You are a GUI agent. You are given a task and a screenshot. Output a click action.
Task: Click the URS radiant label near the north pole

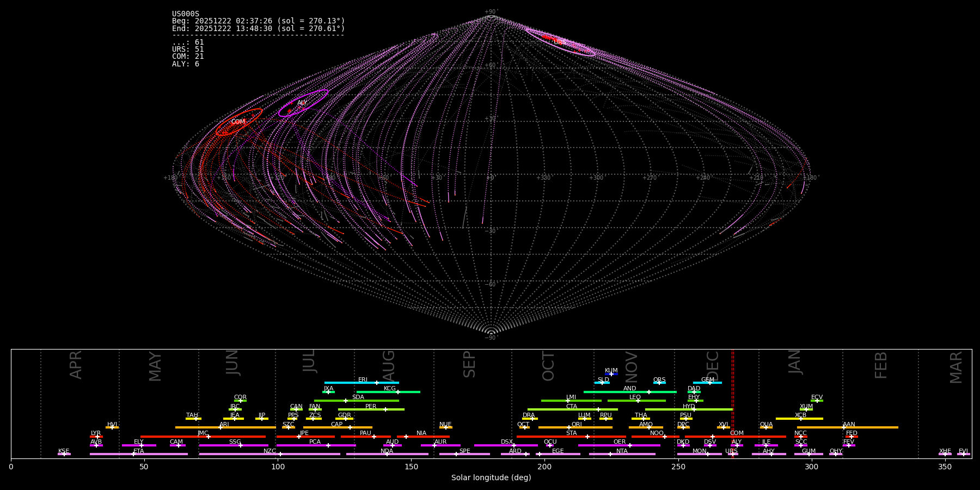pyautogui.click(x=560, y=42)
